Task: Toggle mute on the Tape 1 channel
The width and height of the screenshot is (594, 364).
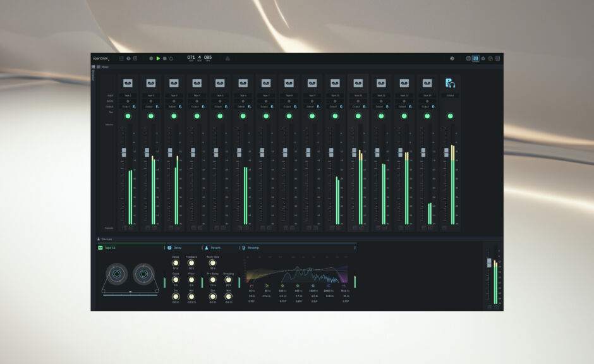Action: point(124,227)
